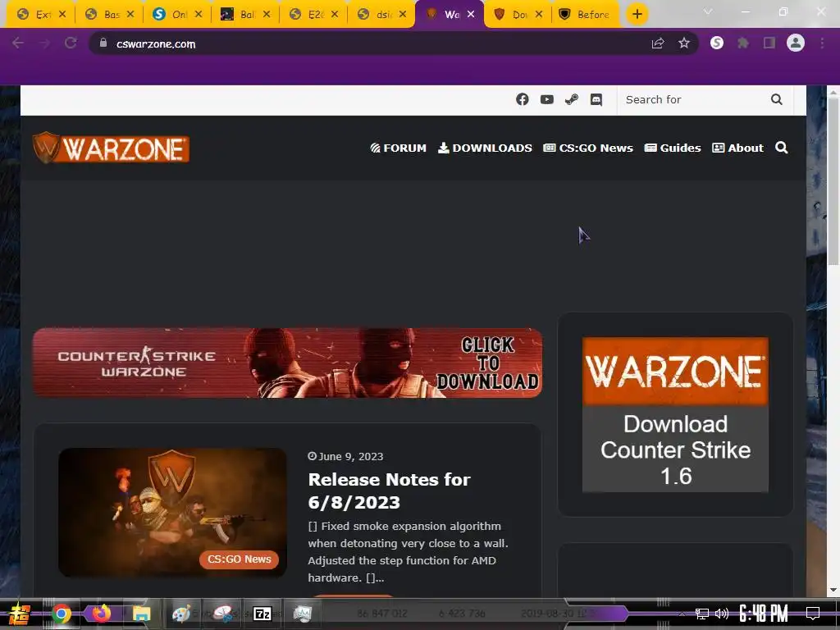Open the Release Notes article thumbnail
The height and width of the screenshot is (630, 840).
click(x=172, y=513)
